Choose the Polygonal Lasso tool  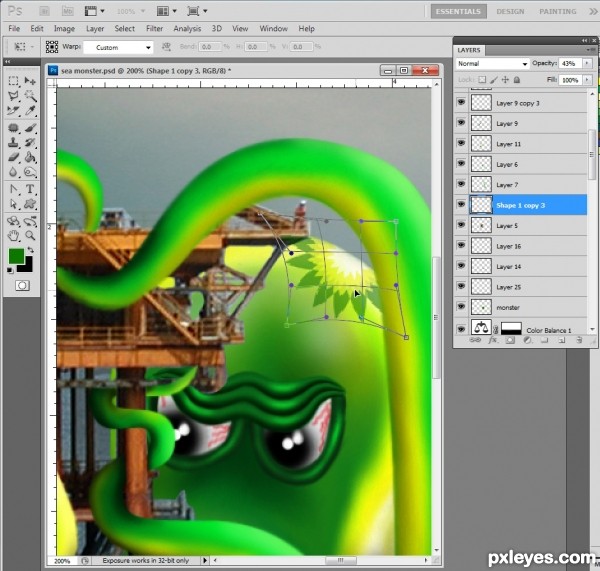(x=13, y=96)
